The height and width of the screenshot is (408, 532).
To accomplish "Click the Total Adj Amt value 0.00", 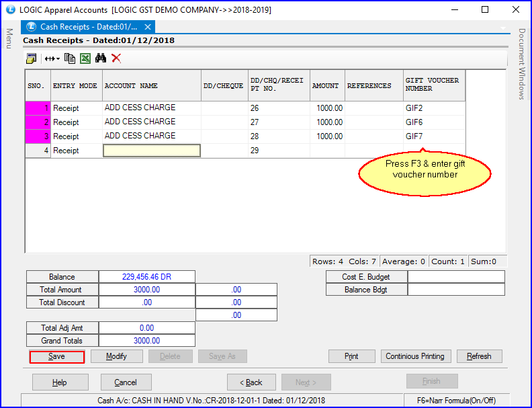I will (147, 328).
